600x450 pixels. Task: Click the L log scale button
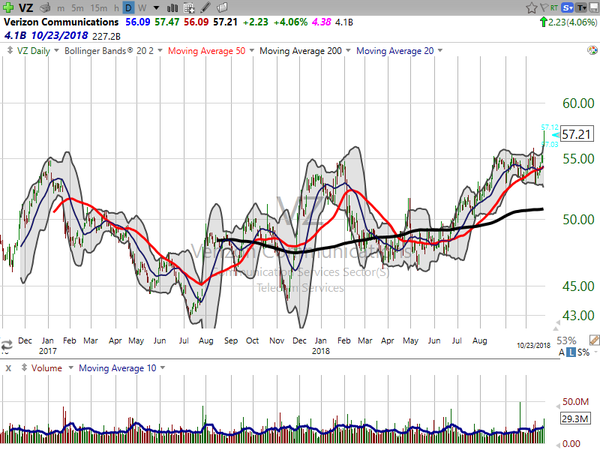(x=570, y=353)
